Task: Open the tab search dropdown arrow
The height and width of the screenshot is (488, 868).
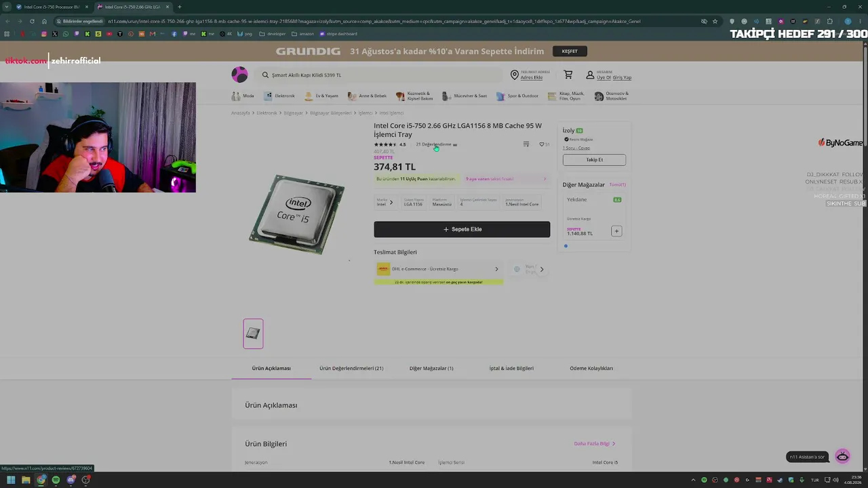Action: coord(7,7)
